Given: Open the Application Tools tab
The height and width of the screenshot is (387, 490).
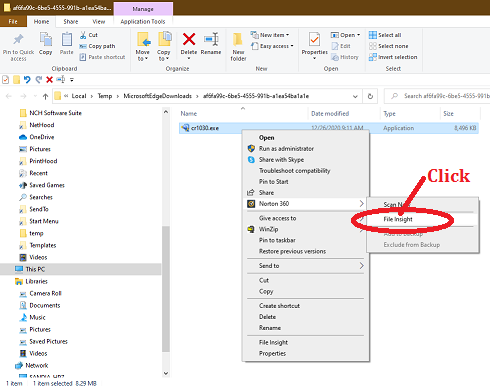Looking at the screenshot, I should pyautogui.click(x=143, y=21).
